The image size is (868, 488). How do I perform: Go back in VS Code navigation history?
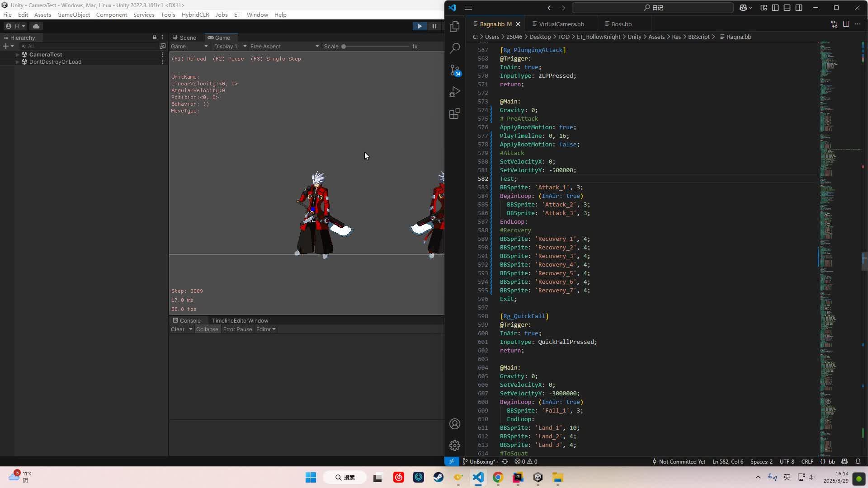tap(550, 8)
